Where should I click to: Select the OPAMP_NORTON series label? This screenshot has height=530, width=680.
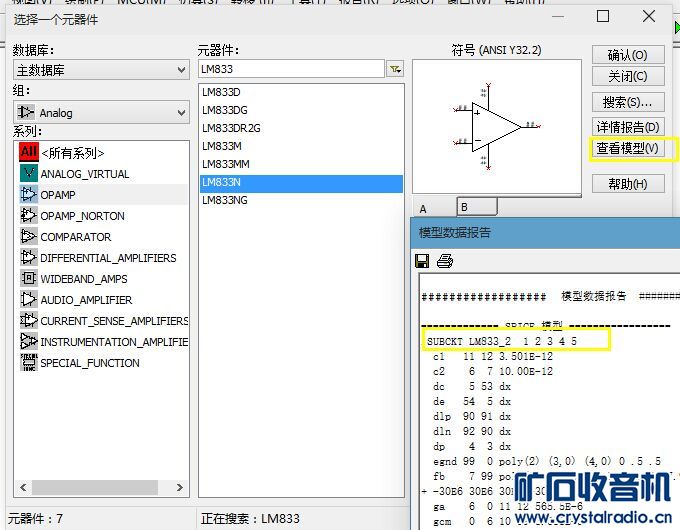click(82, 216)
